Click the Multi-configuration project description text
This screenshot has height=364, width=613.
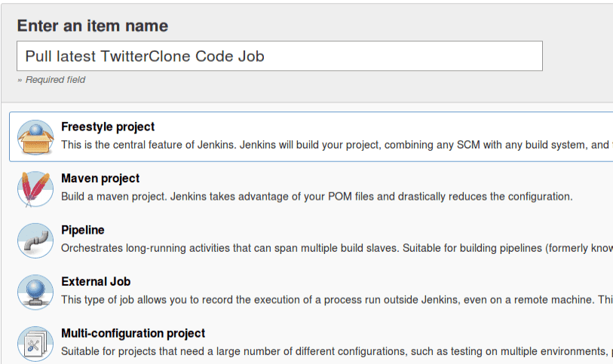point(337,351)
